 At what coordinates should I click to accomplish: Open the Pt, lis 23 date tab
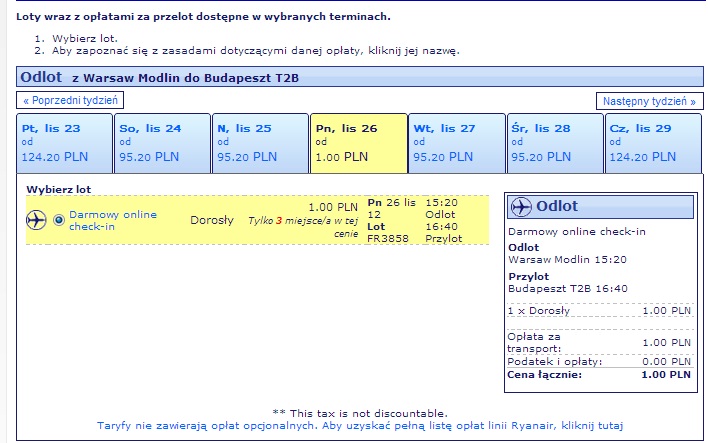(64, 143)
